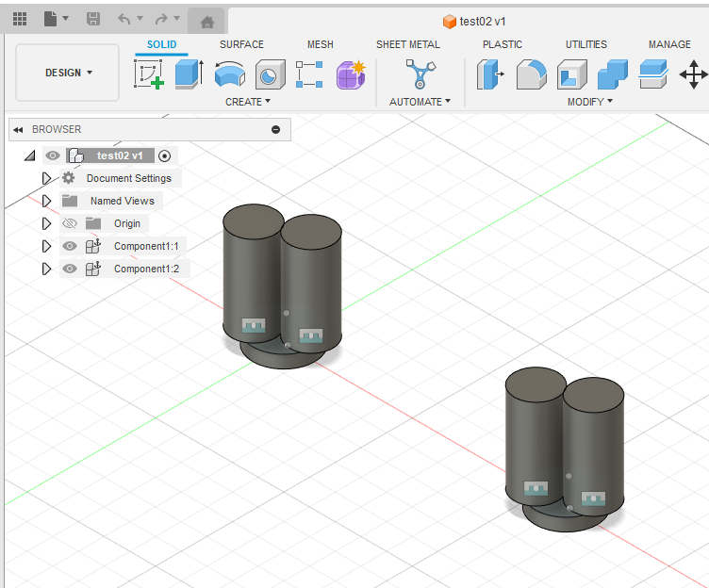This screenshot has width=709, height=588.
Task: Click the Move/Copy arrows icon
Action: pyautogui.click(x=694, y=74)
